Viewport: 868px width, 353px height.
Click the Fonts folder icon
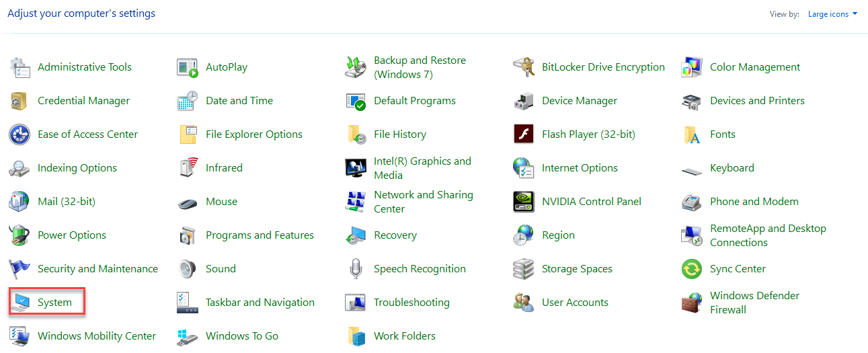(691, 134)
